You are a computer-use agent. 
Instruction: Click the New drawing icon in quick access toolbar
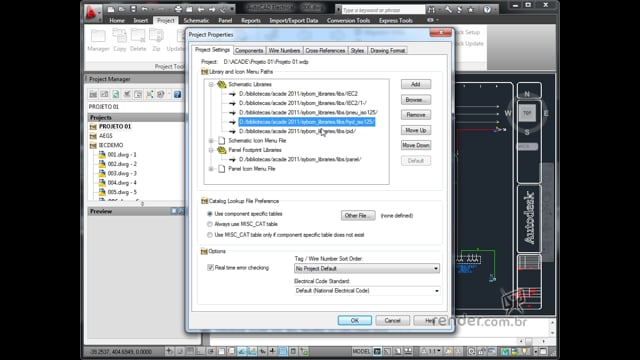[111, 9]
